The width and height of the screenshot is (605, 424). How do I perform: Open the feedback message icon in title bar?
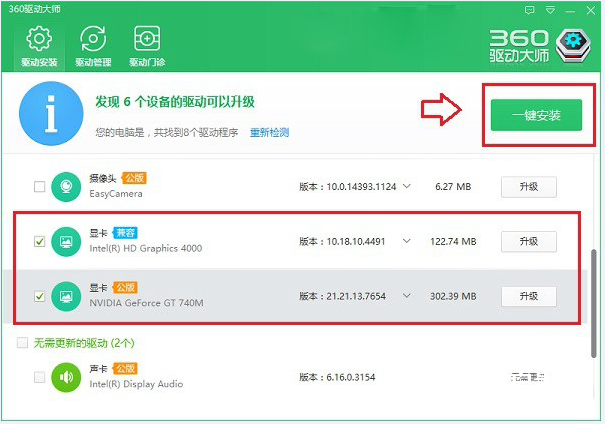point(530,10)
